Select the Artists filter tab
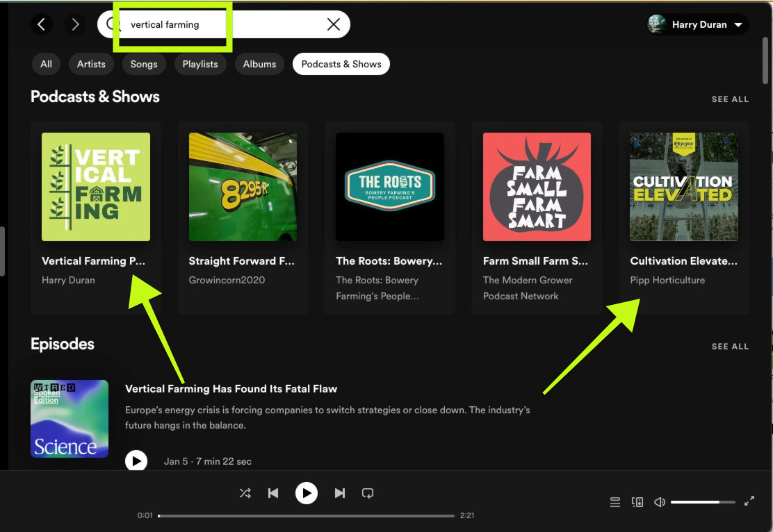Viewport: 773px width, 532px height. coord(91,64)
